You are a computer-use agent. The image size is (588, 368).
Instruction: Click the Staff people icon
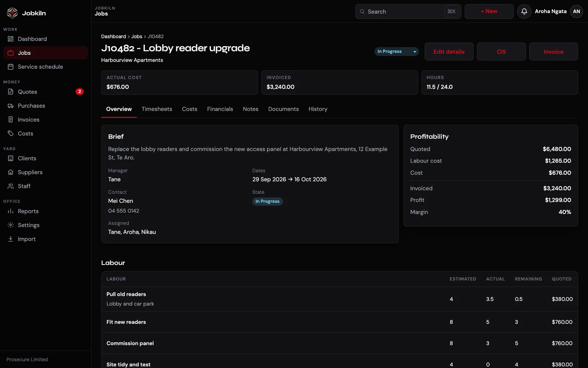pos(11,186)
